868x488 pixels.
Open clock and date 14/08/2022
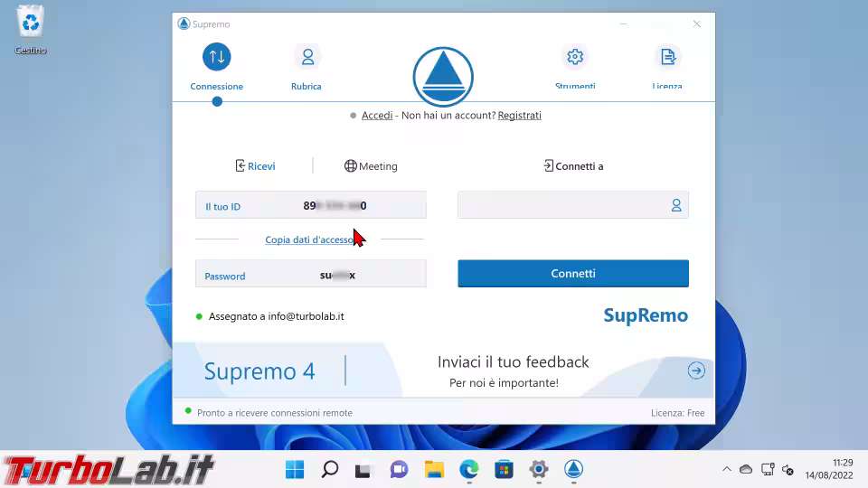tap(829, 469)
